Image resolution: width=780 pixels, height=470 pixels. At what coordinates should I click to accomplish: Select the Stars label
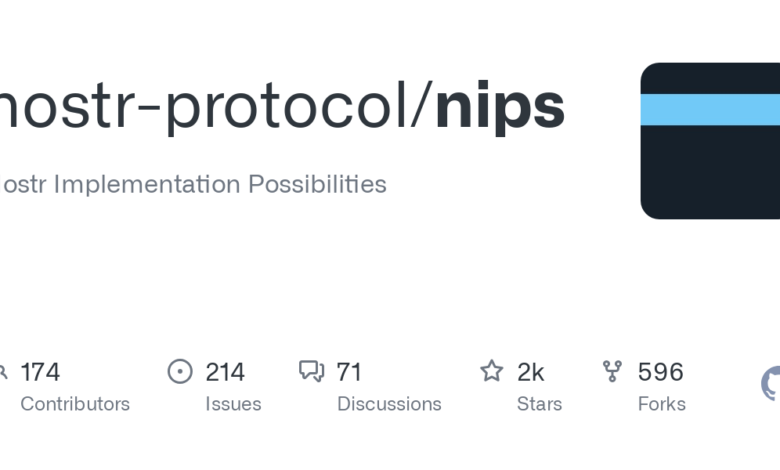(x=539, y=404)
